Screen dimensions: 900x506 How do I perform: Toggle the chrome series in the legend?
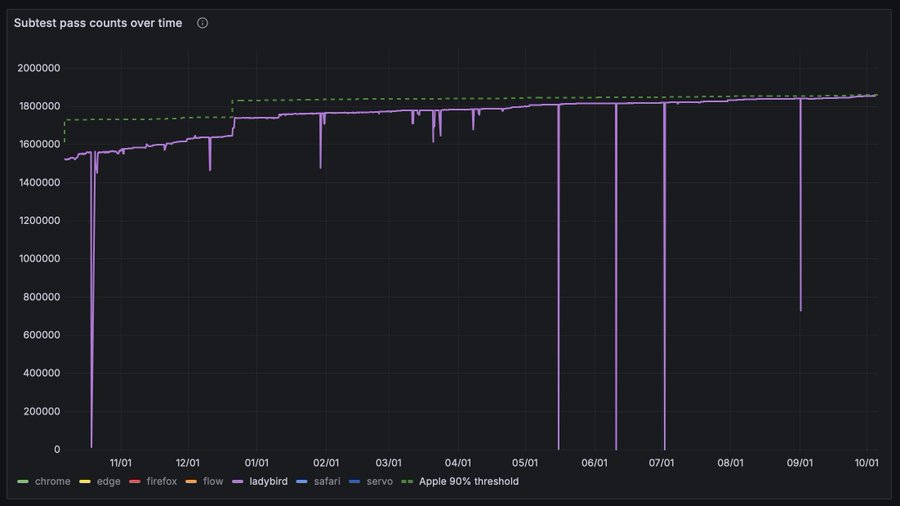click(52, 481)
